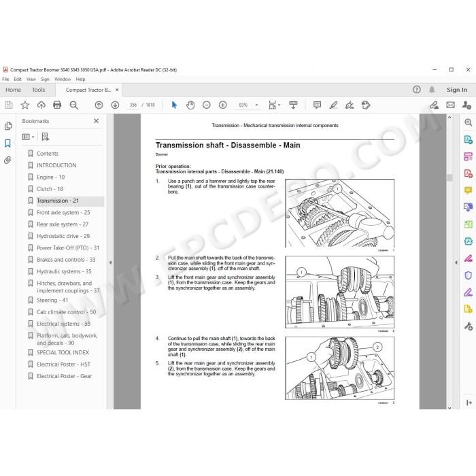The image size is (476, 476).
Task: Select the highlighter pen tool
Action: coord(333,105)
